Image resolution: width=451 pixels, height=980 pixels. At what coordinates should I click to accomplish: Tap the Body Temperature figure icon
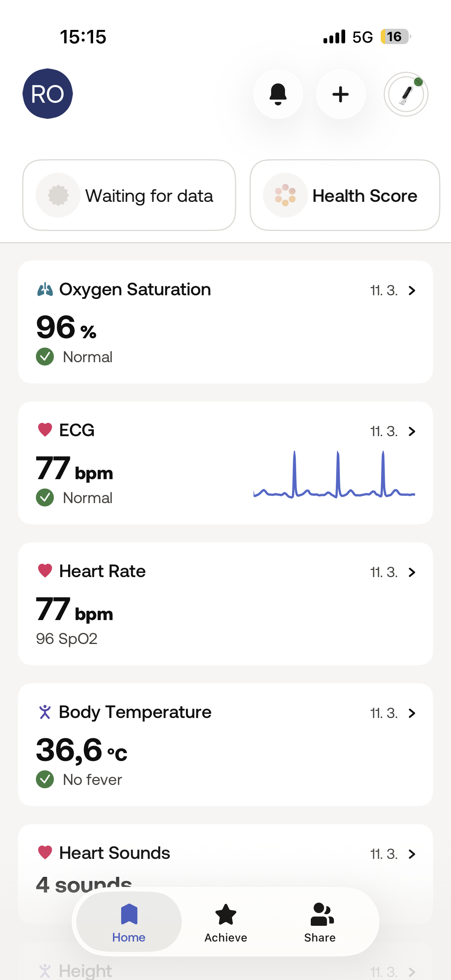pyautogui.click(x=45, y=712)
